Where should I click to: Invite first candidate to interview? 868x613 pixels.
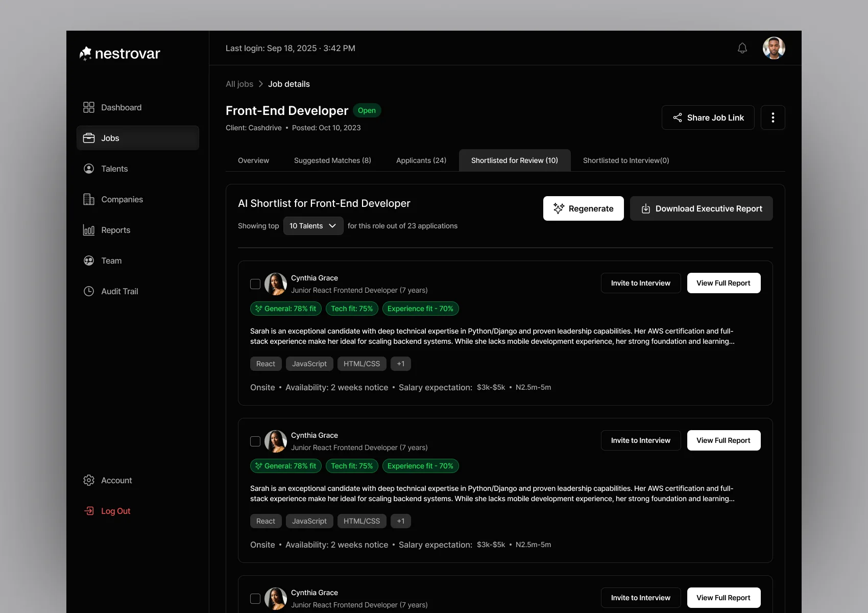tap(641, 283)
